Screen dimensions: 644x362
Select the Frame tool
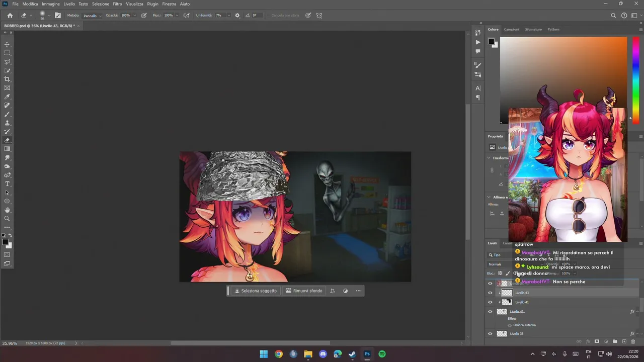click(x=7, y=88)
